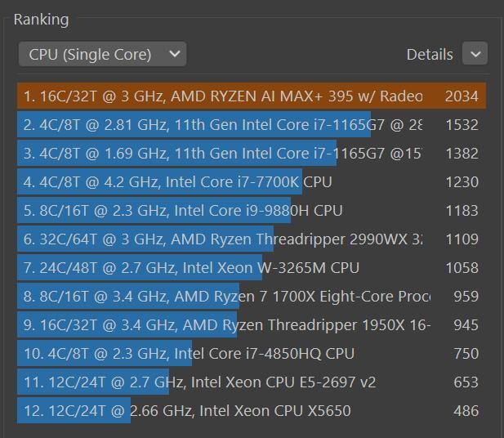Select the AMD Ryzen 7 1700X entry
Screen dimensions: 504x438
[x=222, y=297]
